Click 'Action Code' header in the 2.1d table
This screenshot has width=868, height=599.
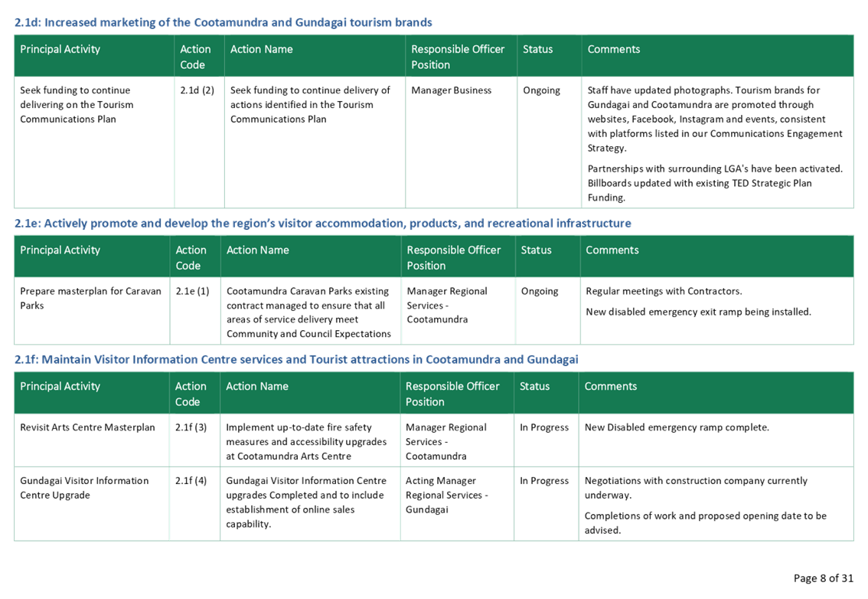pyautogui.click(x=195, y=57)
